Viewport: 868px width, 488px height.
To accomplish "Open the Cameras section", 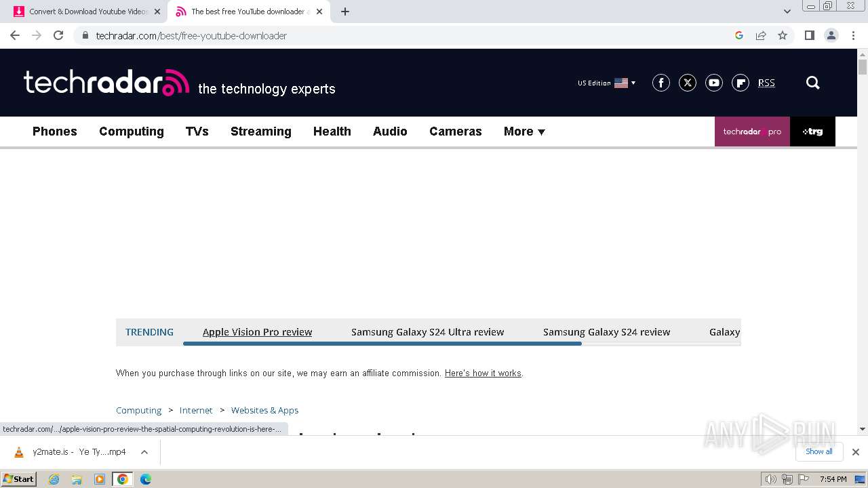I will pyautogui.click(x=456, y=131).
